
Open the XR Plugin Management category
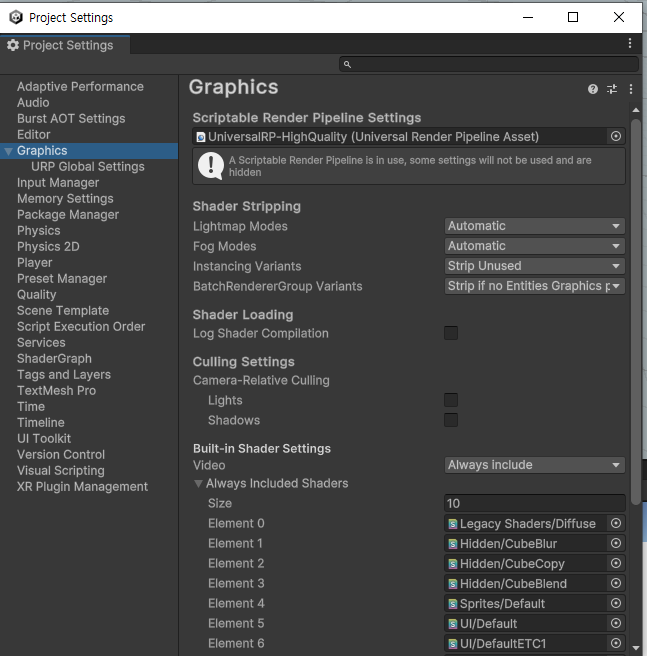pos(82,487)
